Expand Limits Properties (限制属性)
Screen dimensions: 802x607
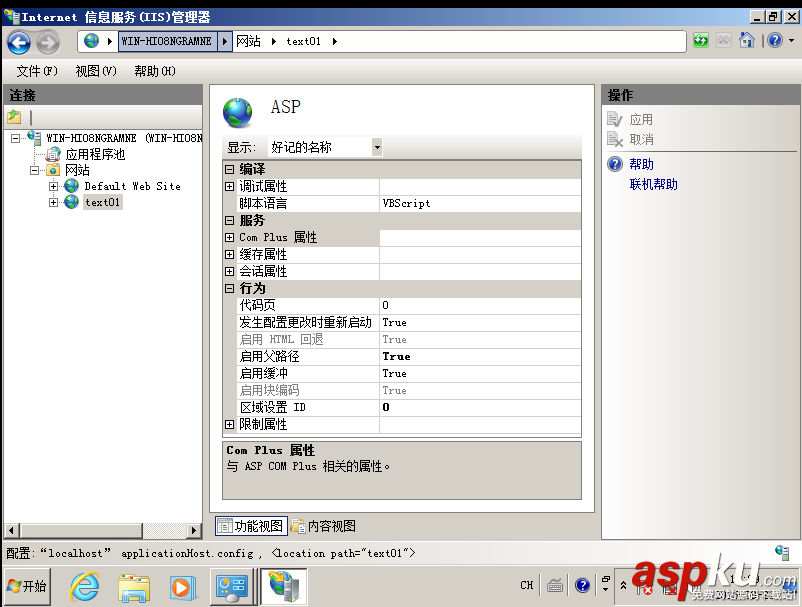click(230, 424)
